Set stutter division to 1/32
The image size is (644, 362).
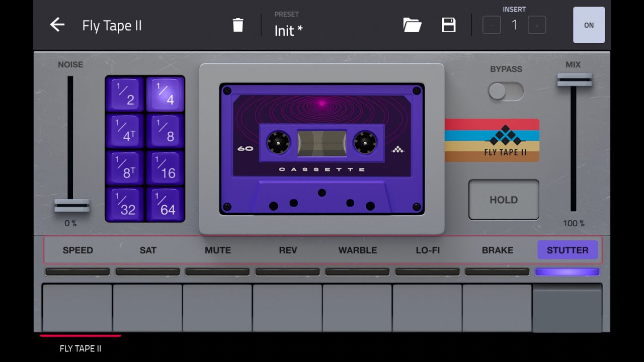coord(125,204)
